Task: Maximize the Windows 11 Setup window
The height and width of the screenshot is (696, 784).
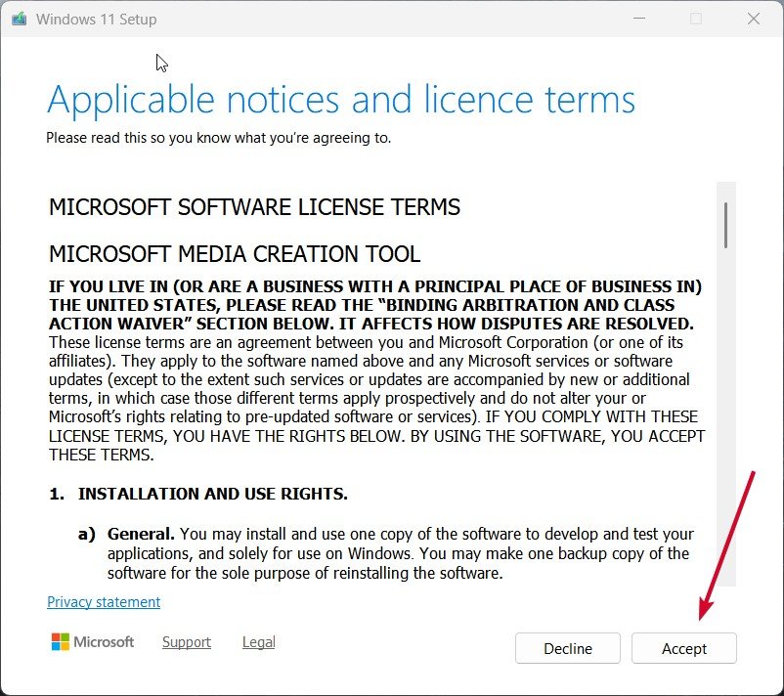Action: click(x=696, y=19)
